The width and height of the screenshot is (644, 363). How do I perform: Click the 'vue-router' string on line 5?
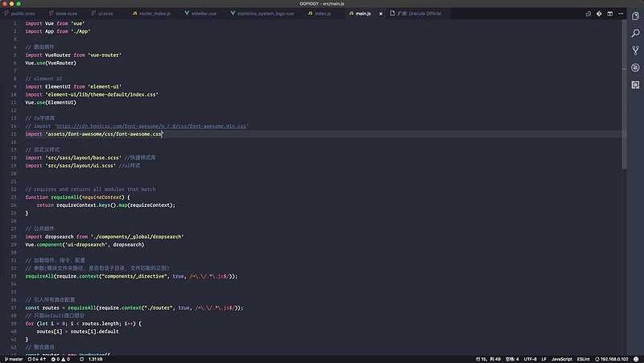105,55
